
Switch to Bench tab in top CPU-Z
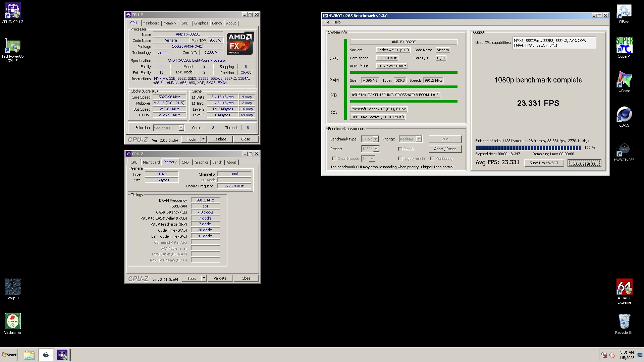pos(217,23)
